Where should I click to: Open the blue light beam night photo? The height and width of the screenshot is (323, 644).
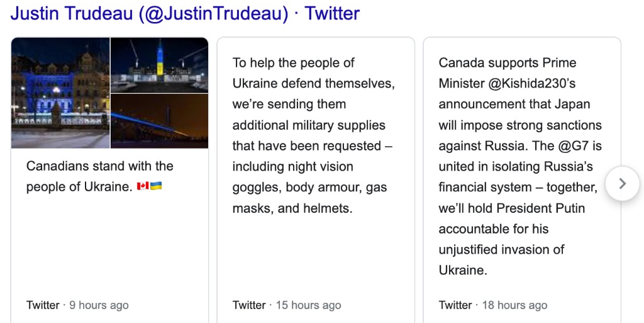coord(159,121)
